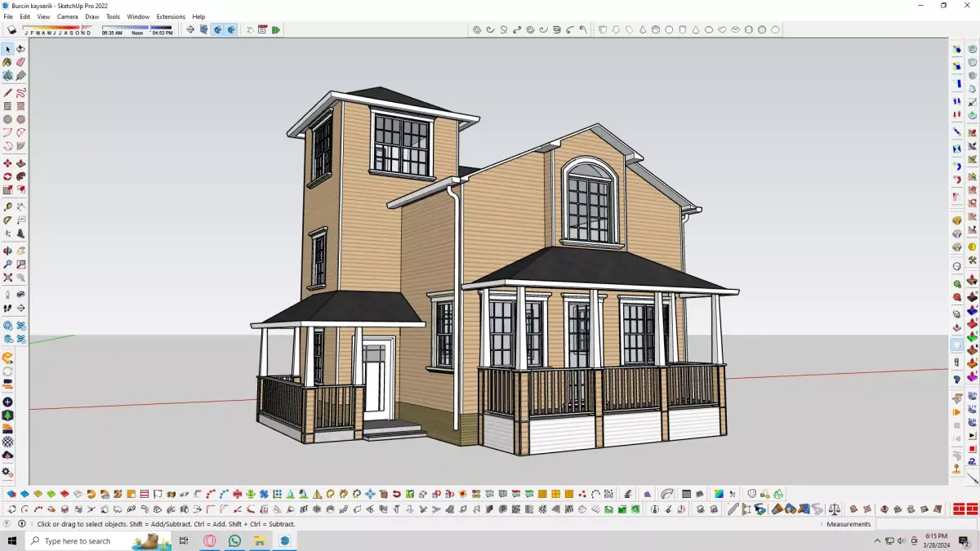Select the 3D Text tool
The image size is (980, 551).
(20, 233)
